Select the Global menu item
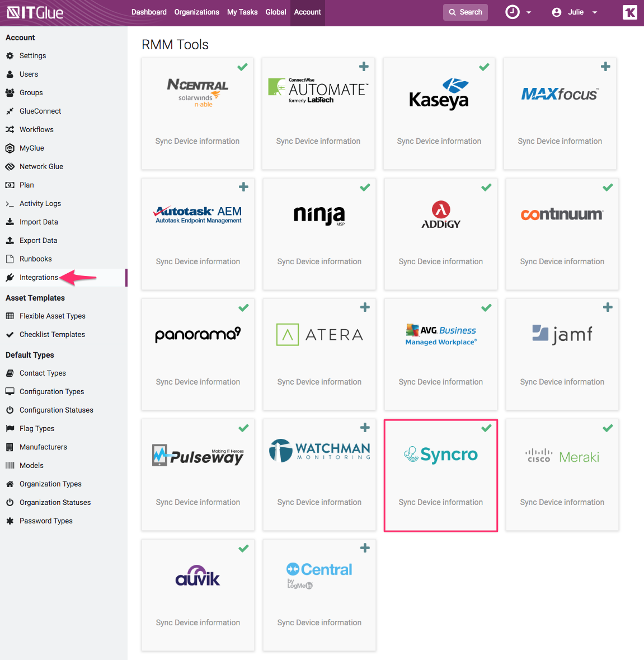 click(275, 12)
